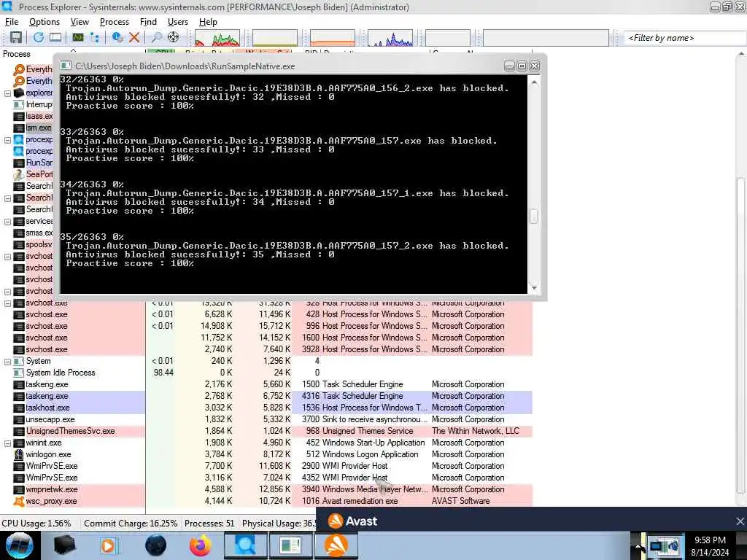Click the red X Kill Process icon

(134, 37)
